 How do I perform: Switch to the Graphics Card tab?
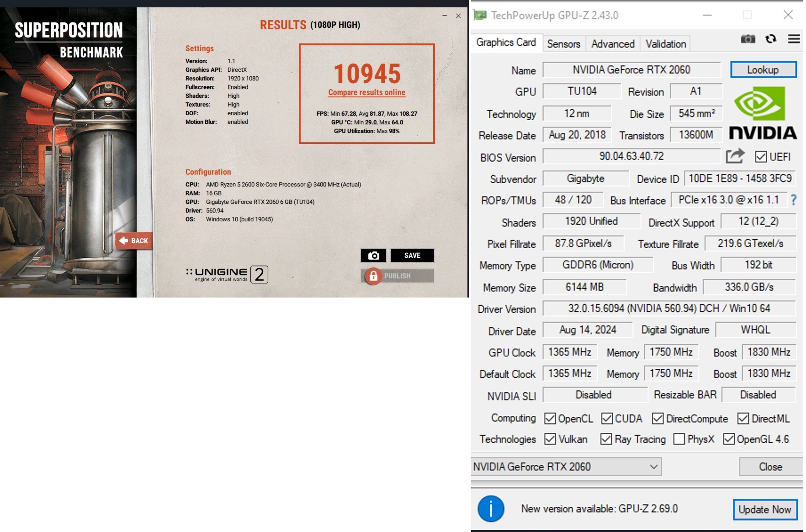(x=506, y=43)
